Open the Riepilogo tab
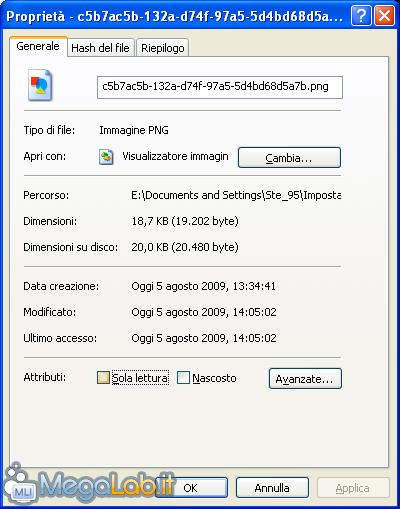The width and height of the screenshot is (400, 509). 163,48
